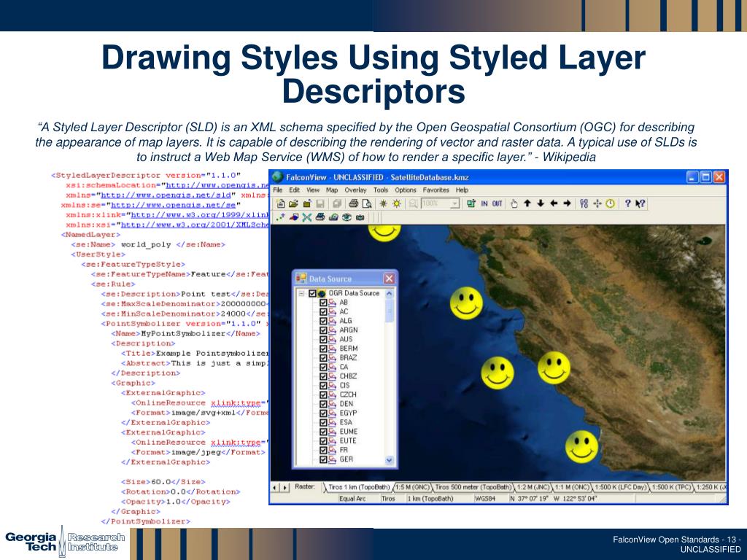Screen dimensions: 747x560
Task: Click the raster tabs scroll-right arrow
Action: 285,488
